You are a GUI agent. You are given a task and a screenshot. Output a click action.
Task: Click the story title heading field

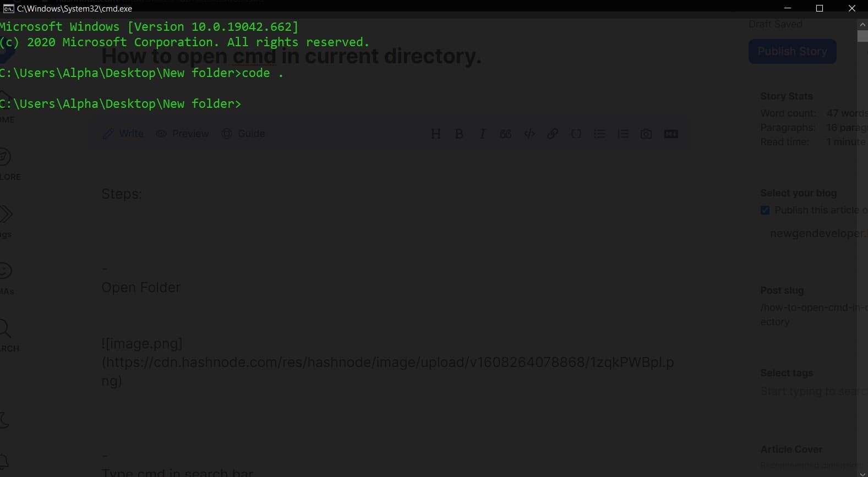tap(291, 56)
